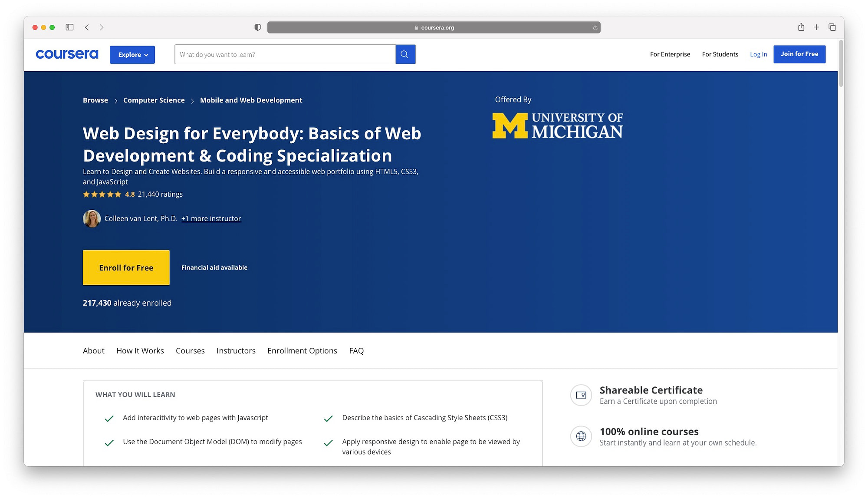Click the Coursera logo icon
This screenshot has height=498, width=868.
tap(67, 54)
